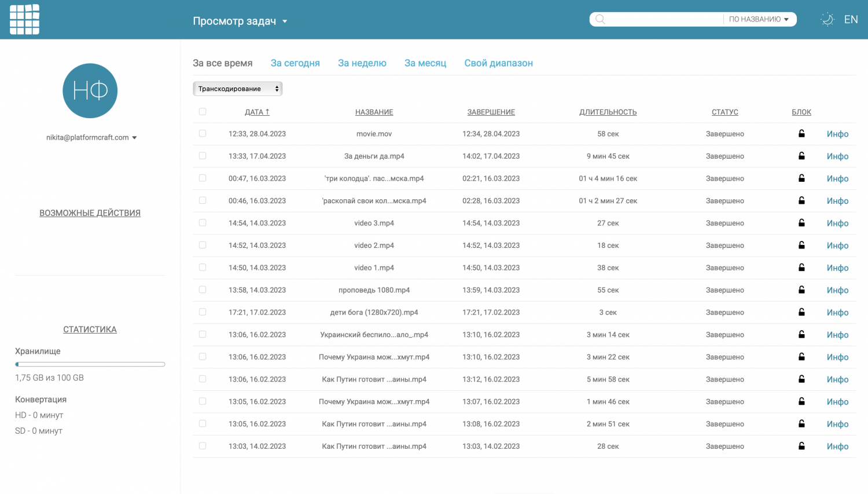Click lock icon for За деньги да.mp4

click(801, 156)
